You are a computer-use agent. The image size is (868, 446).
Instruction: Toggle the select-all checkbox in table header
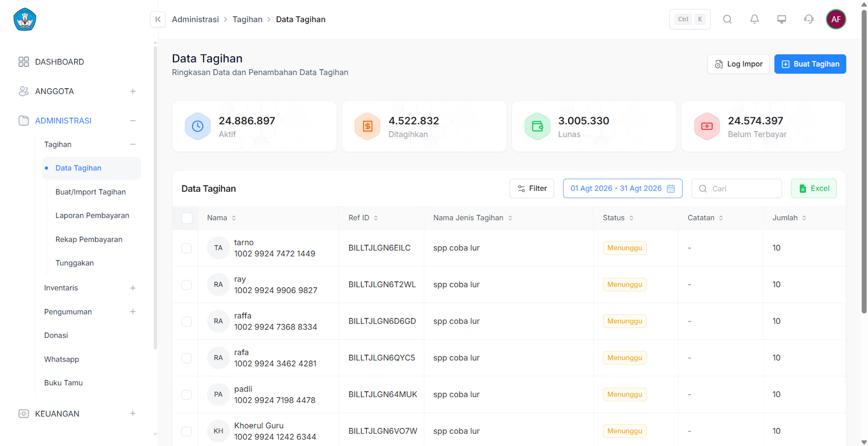pyautogui.click(x=187, y=218)
